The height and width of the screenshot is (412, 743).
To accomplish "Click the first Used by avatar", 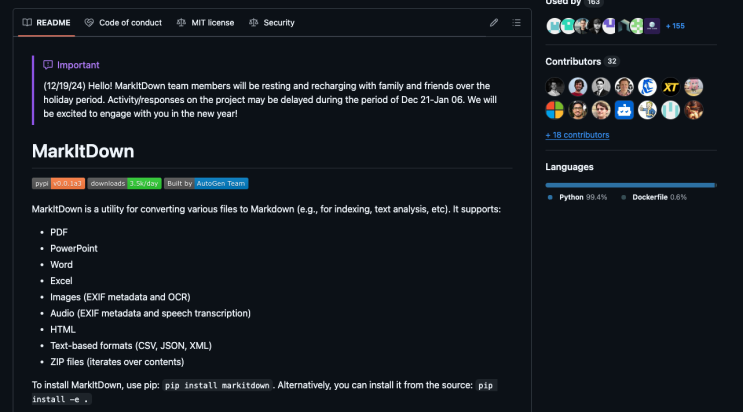I will [x=553, y=26].
